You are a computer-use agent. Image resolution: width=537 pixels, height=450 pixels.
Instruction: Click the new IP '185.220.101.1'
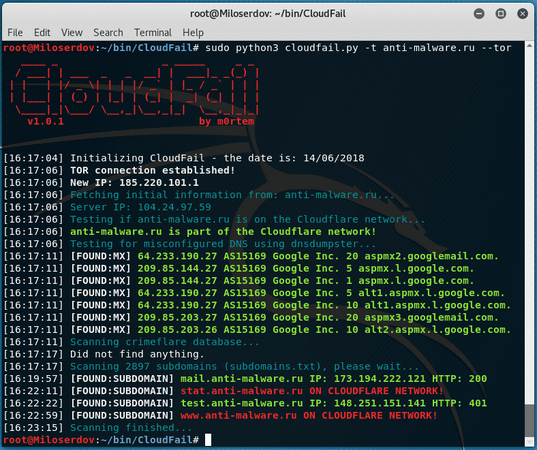tap(159, 183)
